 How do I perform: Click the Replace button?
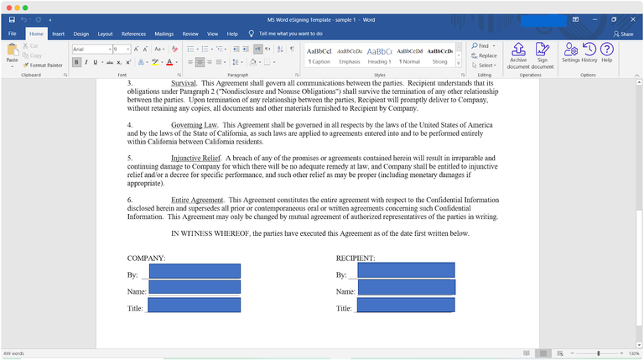tap(485, 55)
